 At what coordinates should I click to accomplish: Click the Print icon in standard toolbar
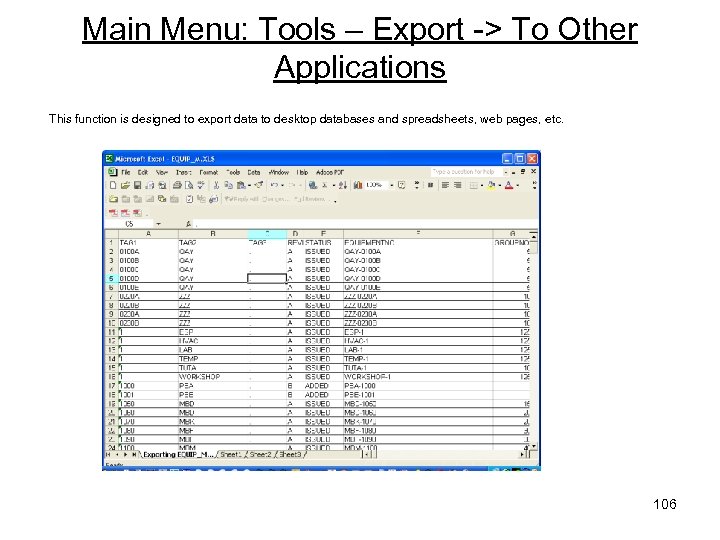(177, 185)
